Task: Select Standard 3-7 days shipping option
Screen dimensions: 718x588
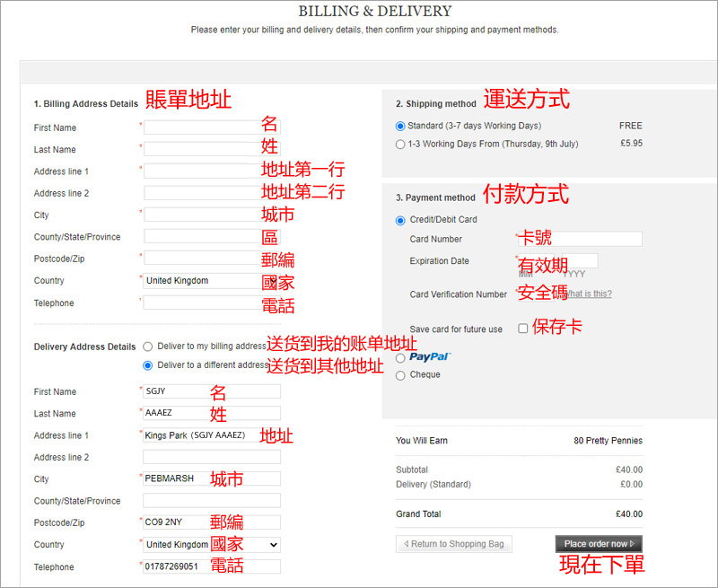Action: click(x=400, y=127)
